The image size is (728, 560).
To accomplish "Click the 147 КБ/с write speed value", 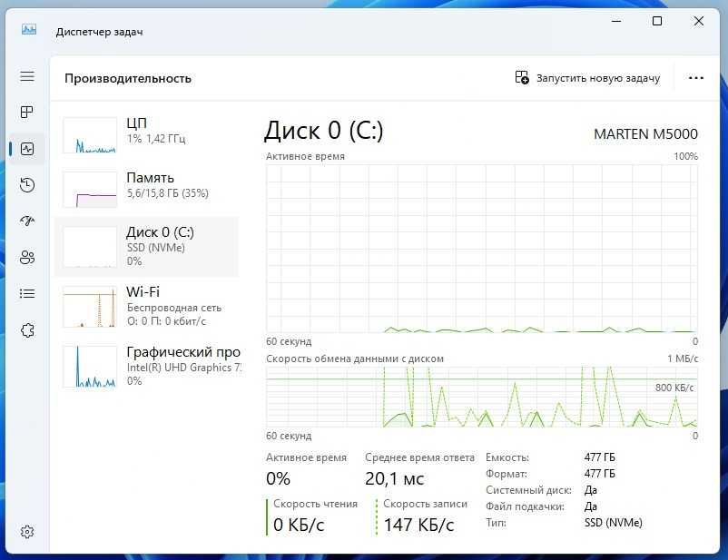I will (418, 525).
